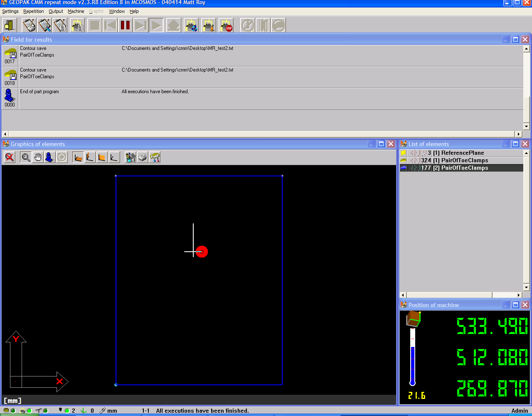Screen dimensions: 532x416
Task: Open the Repetition menu
Action: (34, 11)
